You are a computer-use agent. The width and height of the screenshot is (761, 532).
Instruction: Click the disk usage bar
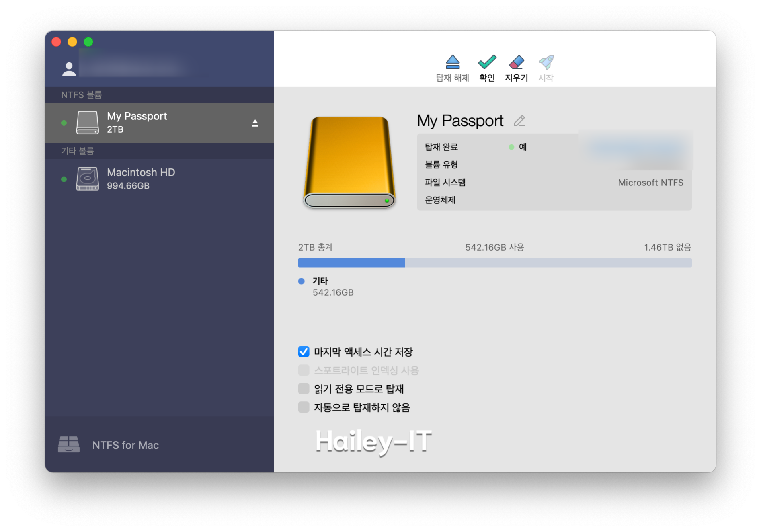[x=494, y=263]
